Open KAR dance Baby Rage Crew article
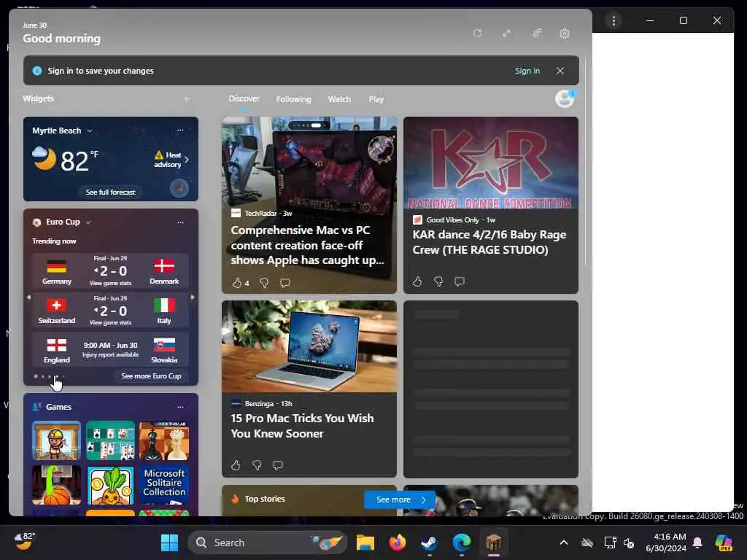The height and width of the screenshot is (560, 747). [x=489, y=242]
